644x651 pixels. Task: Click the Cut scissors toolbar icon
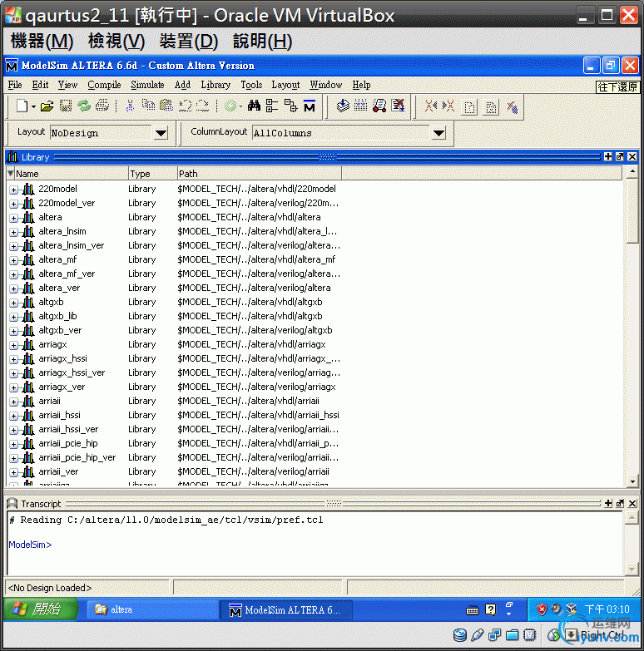coord(130,106)
